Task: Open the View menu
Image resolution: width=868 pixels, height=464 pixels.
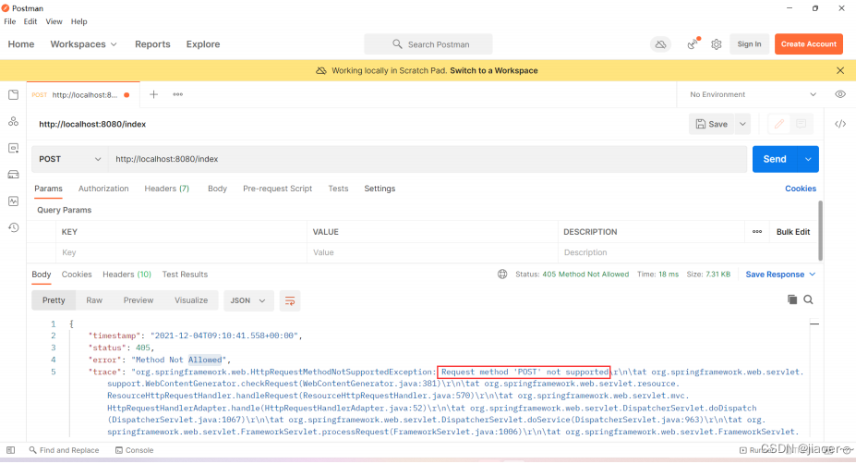Action: coord(54,21)
